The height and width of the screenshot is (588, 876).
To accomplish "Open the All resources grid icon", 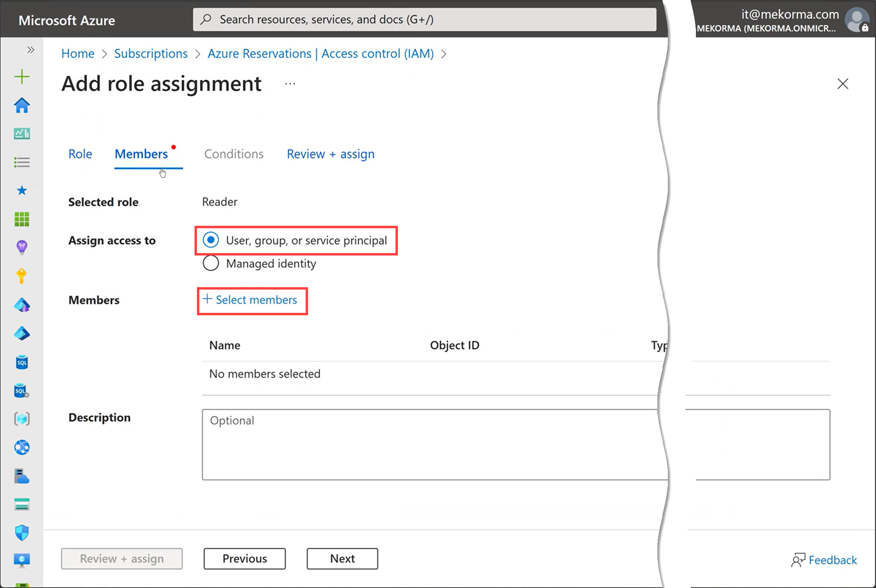I will 22,219.
